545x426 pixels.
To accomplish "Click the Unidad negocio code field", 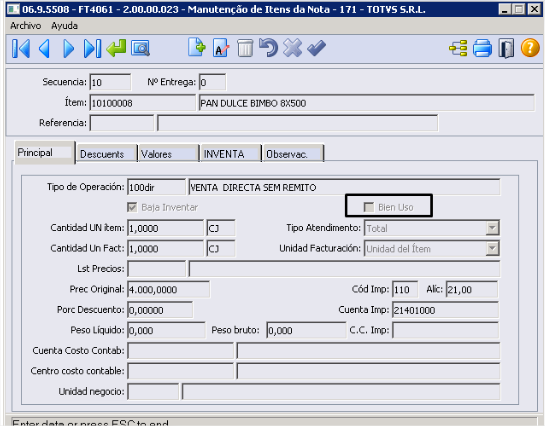I will coord(153,392).
